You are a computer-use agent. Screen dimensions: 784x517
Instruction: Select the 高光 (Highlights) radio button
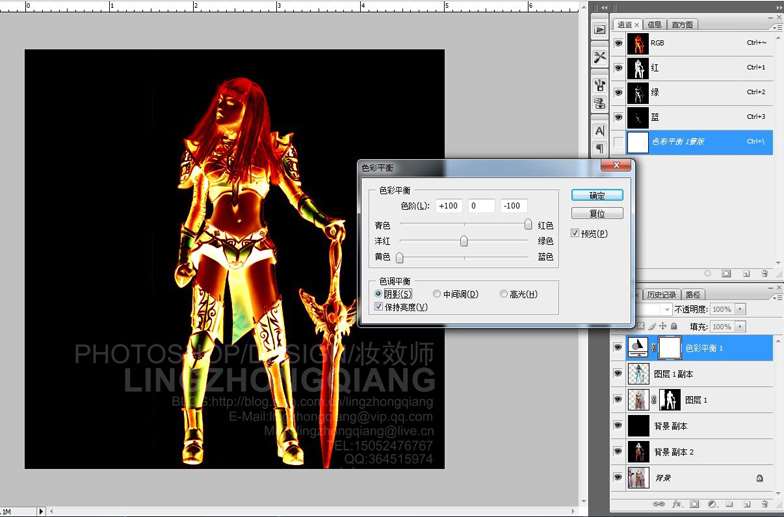click(504, 294)
